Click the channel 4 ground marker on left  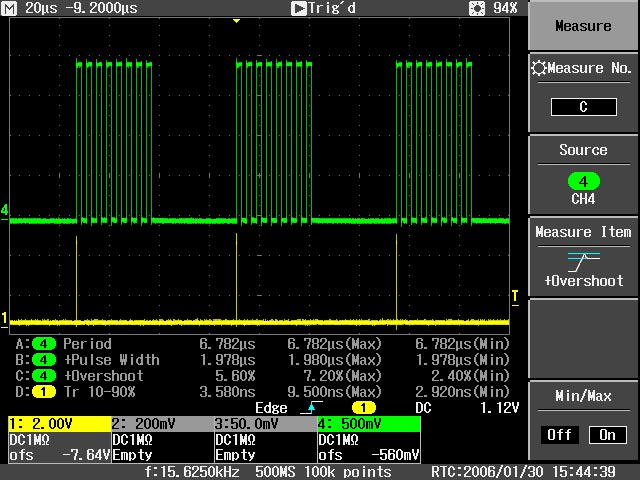click(5, 211)
